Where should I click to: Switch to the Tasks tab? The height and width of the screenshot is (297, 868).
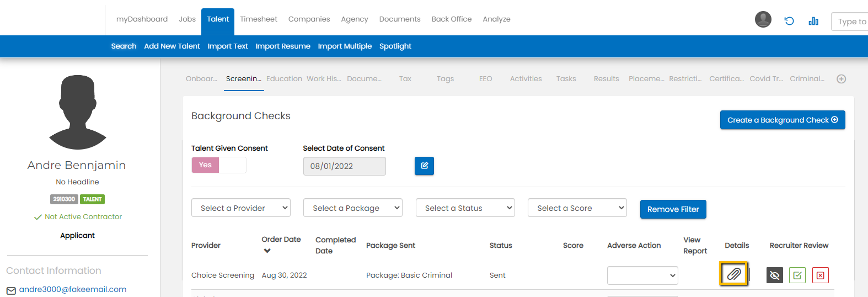click(x=566, y=79)
